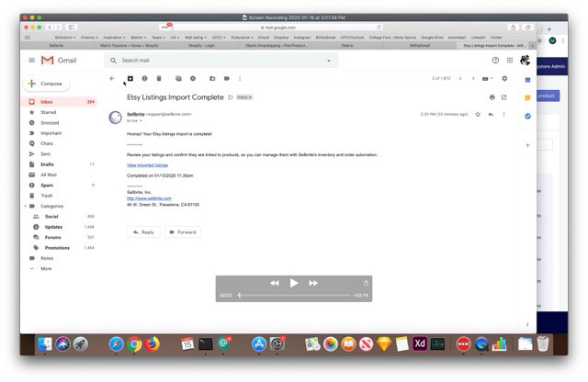This screenshot has width=588, height=382.
Task: Toggle the importance marker beside subject
Action: pos(231,97)
